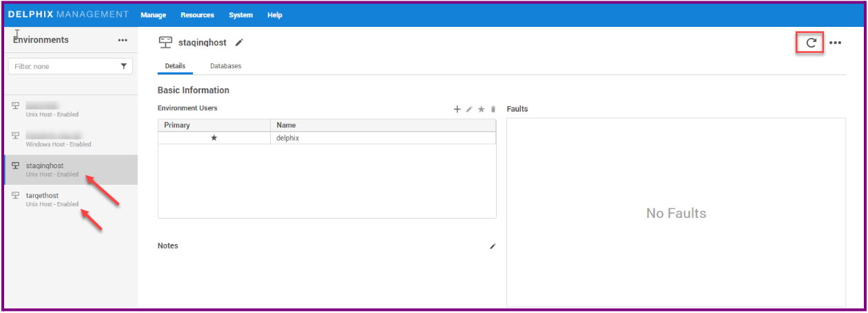Open the environment actions ellipsis menu
The image size is (868, 313).
835,43
